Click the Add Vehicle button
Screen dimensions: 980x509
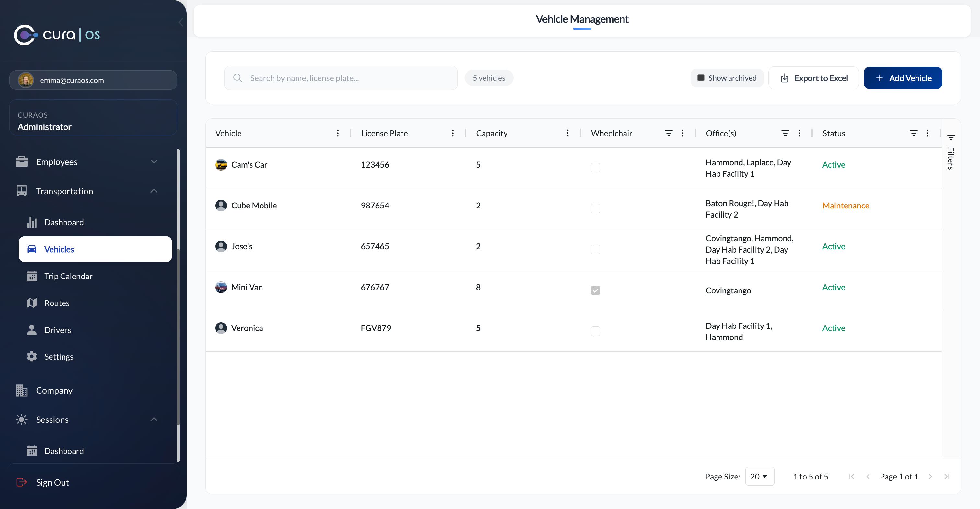click(903, 78)
